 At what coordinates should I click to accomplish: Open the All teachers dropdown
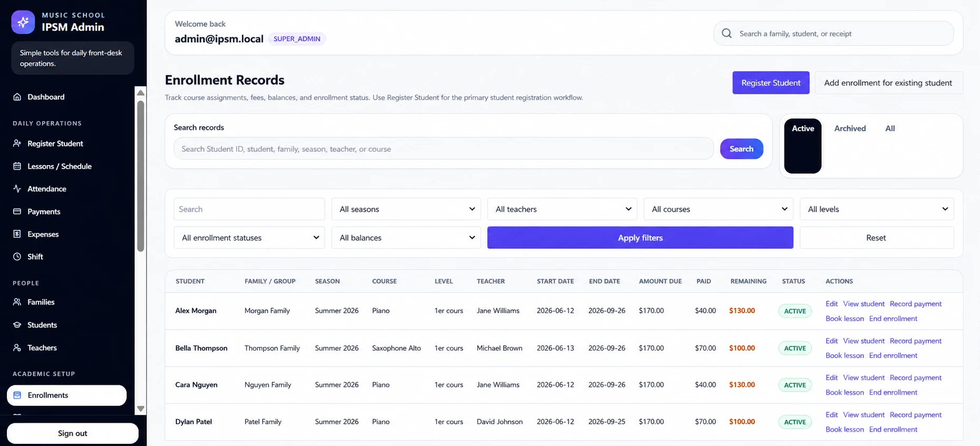pyautogui.click(x=562, y=209)
